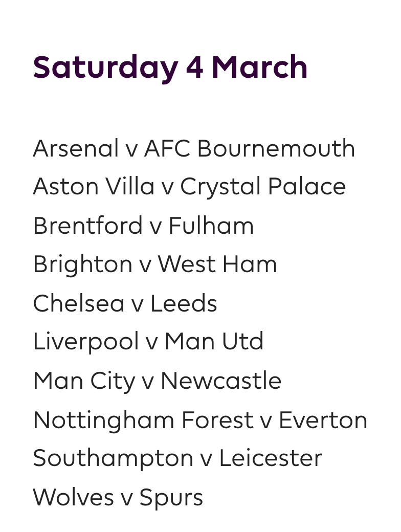Screen dimensions: 401x532
Task: Click the Liverpool team name
Action: [x=86, y=342]
